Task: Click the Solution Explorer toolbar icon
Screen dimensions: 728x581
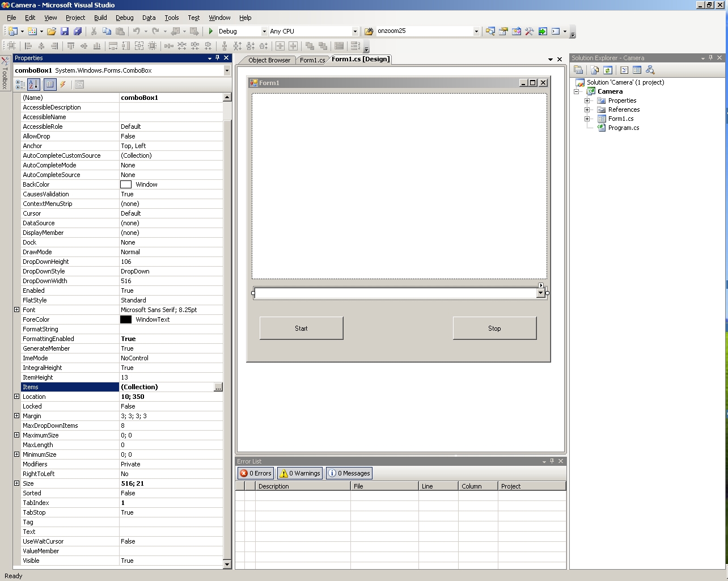Action: click(x=490, y=31)
